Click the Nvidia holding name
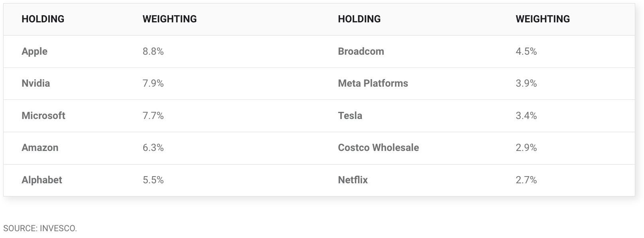 tap(36, 83)
